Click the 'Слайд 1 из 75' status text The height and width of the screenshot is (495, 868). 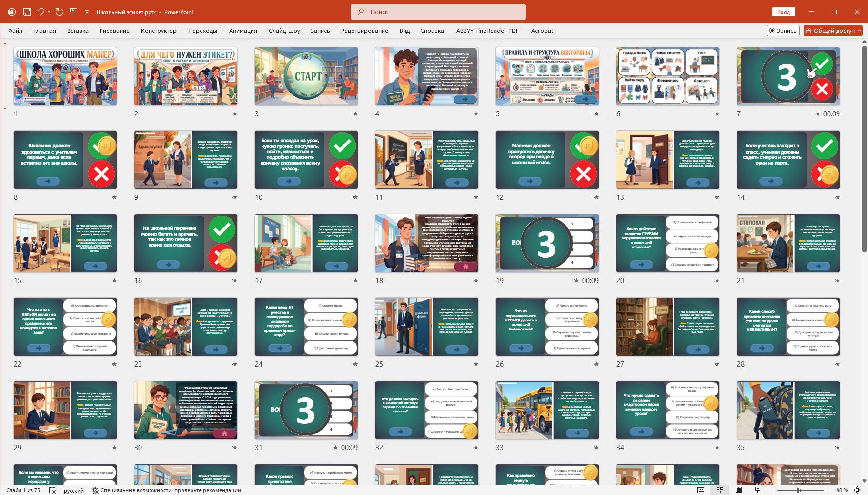tap(23, 490)
